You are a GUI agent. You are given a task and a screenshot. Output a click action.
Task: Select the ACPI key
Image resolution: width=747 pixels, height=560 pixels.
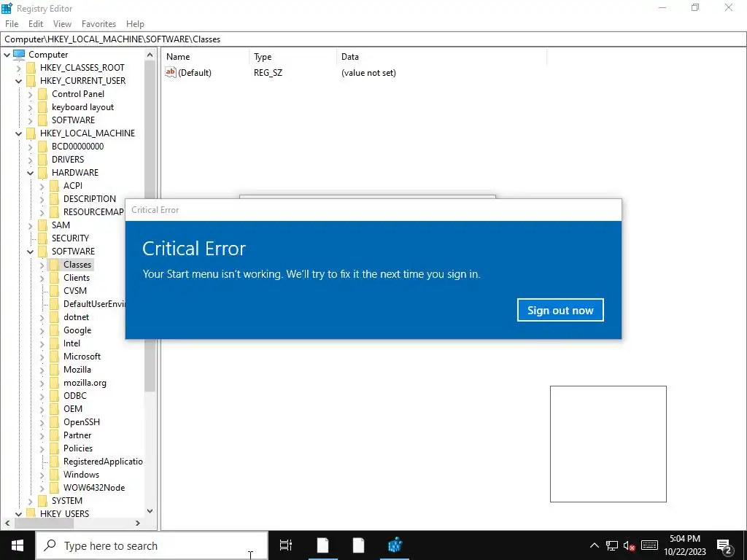click(73, 186)
